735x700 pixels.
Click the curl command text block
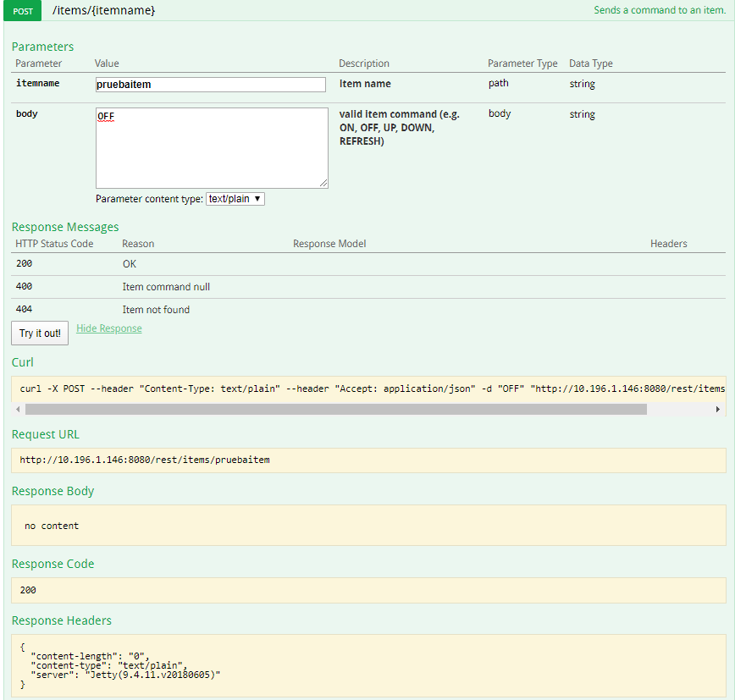click(x=369, y=389)
